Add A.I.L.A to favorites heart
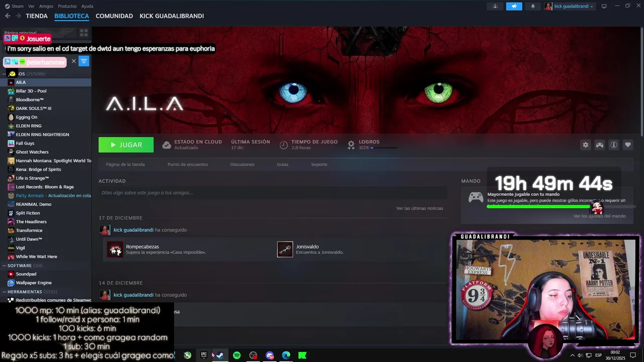Viewport: 644px width, 362px height. tap(628, 145)
